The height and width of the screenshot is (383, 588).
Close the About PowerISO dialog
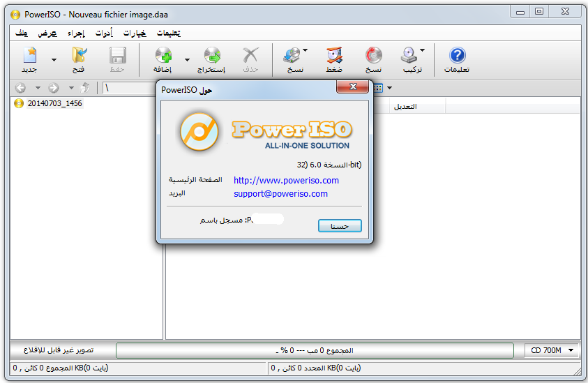click(x=352, y=87)
